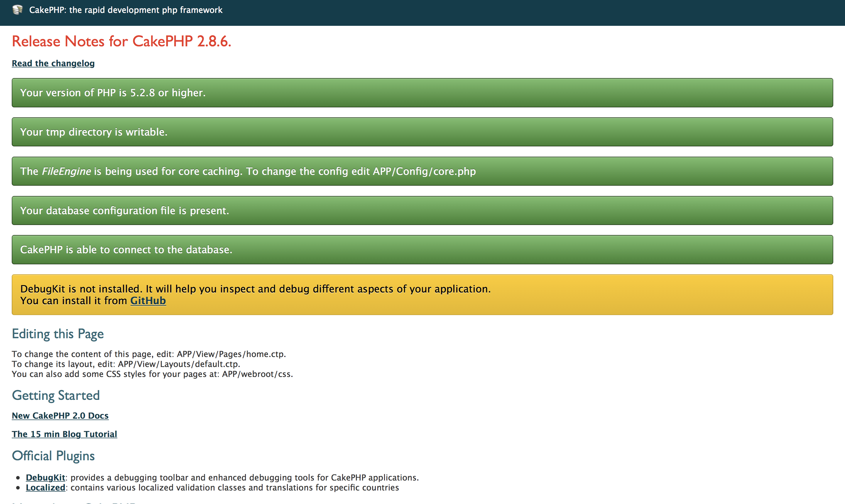This screenshot has height=504, width=845.
Task: Click the database connection success banner
Action: tap(422, 250)
